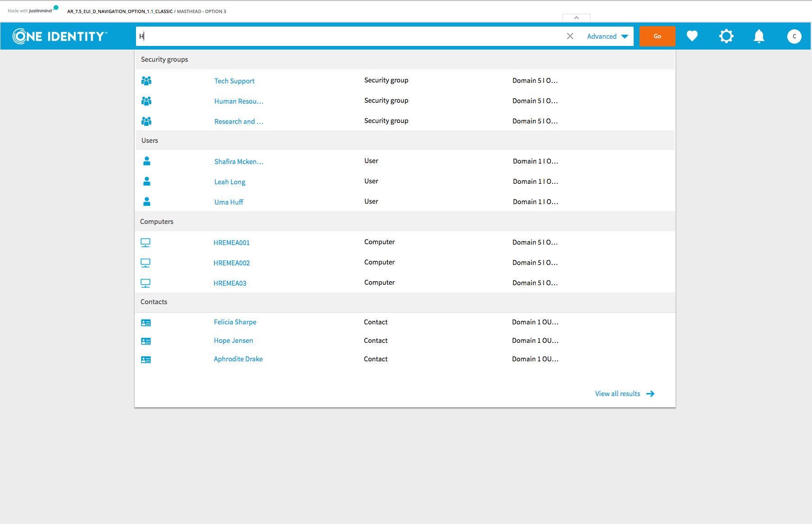
Task: Click computer icon beside HREMEA001
Action: [x=145, y=243]
